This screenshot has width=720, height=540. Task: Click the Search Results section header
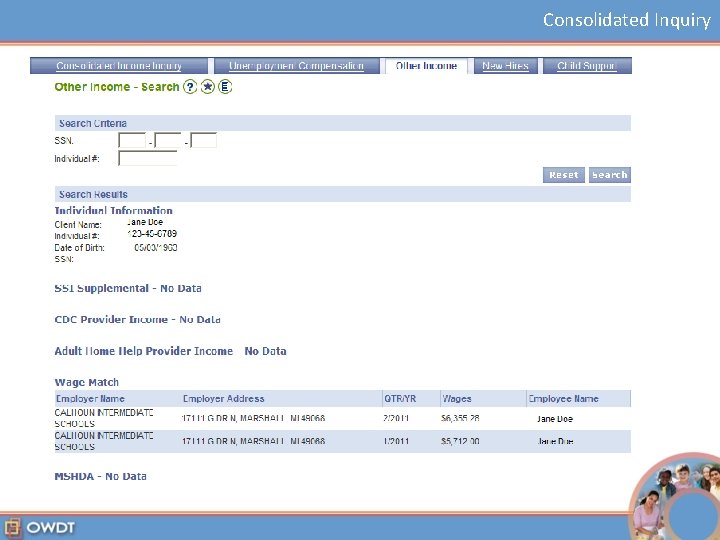pos(343,194)
